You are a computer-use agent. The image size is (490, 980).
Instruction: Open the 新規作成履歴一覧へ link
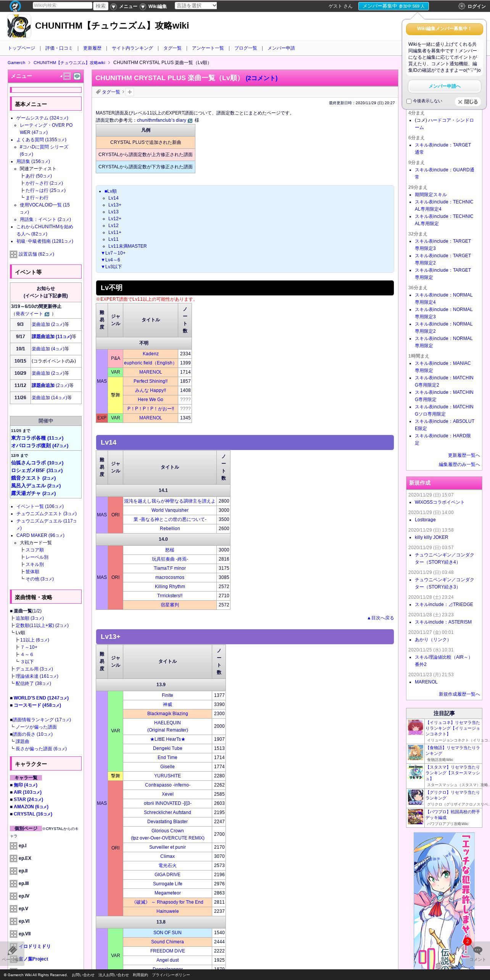459,694
